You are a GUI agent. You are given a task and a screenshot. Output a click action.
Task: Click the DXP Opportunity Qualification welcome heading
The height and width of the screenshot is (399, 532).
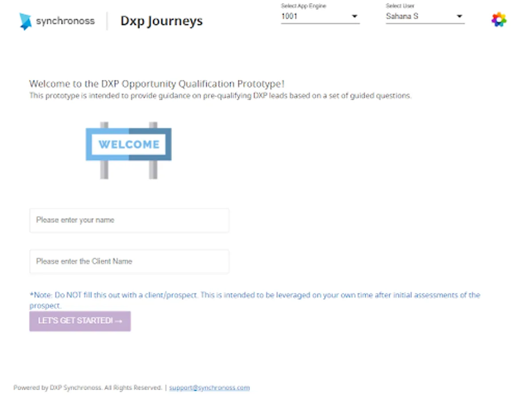point(157,84)
